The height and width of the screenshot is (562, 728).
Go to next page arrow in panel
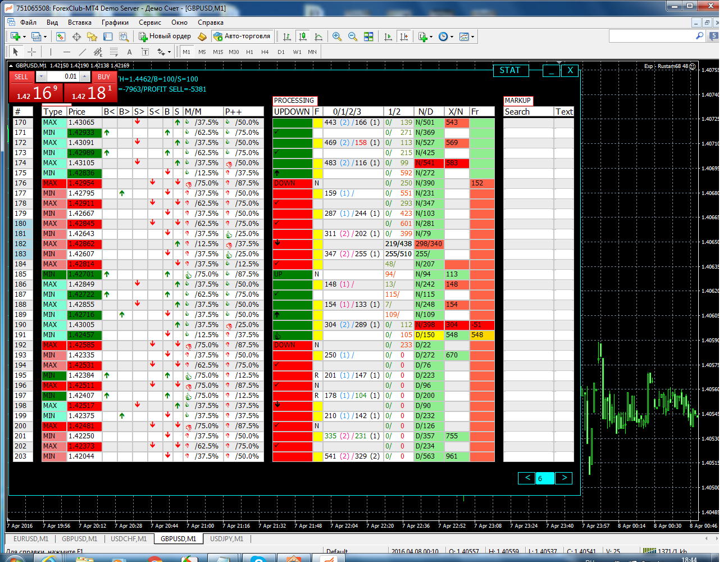[x=564, y=478]
